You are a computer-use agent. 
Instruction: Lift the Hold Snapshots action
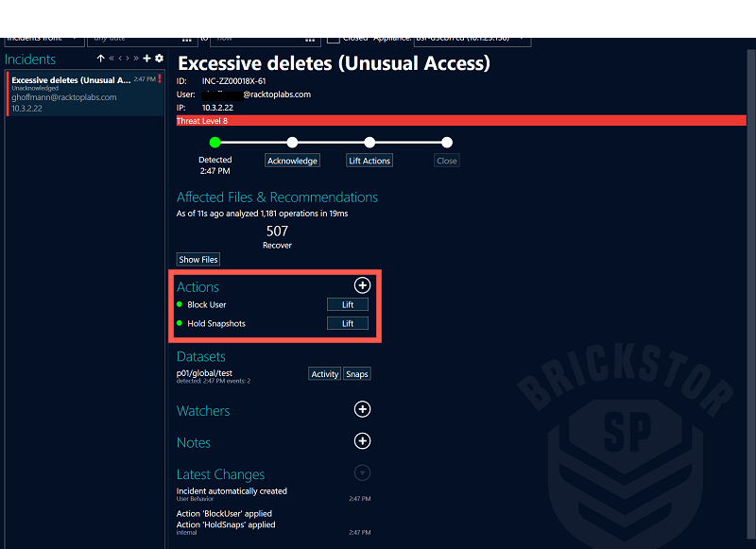(x=348, y=323)
